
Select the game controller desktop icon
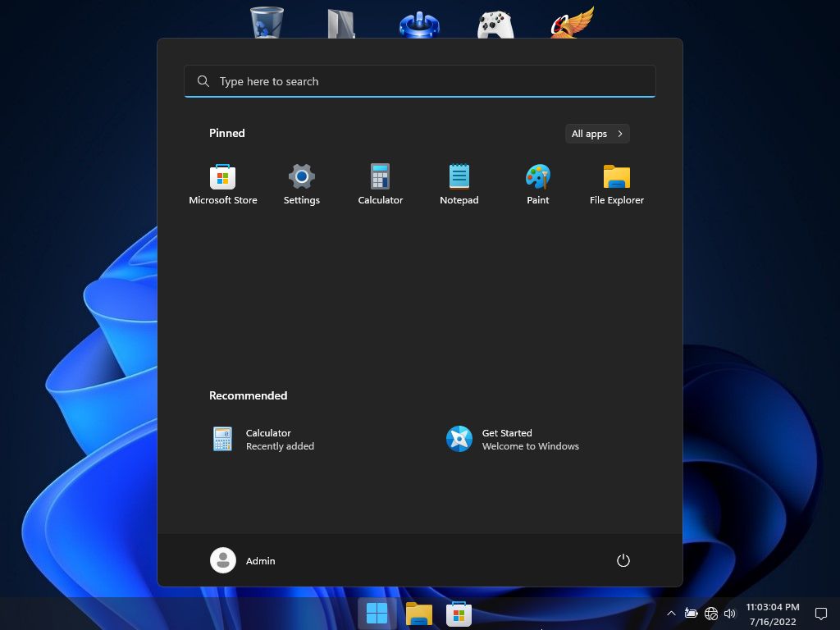(495, 24)
